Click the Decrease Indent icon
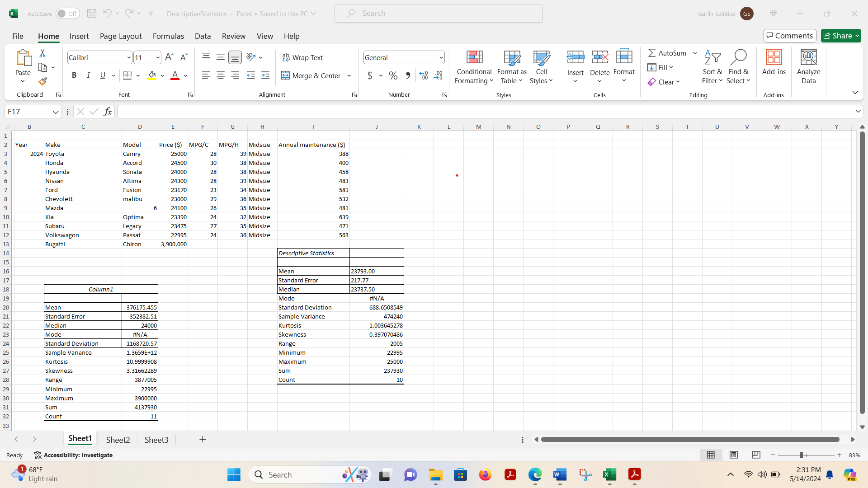The image size is (868, 488). click(251, 75)
